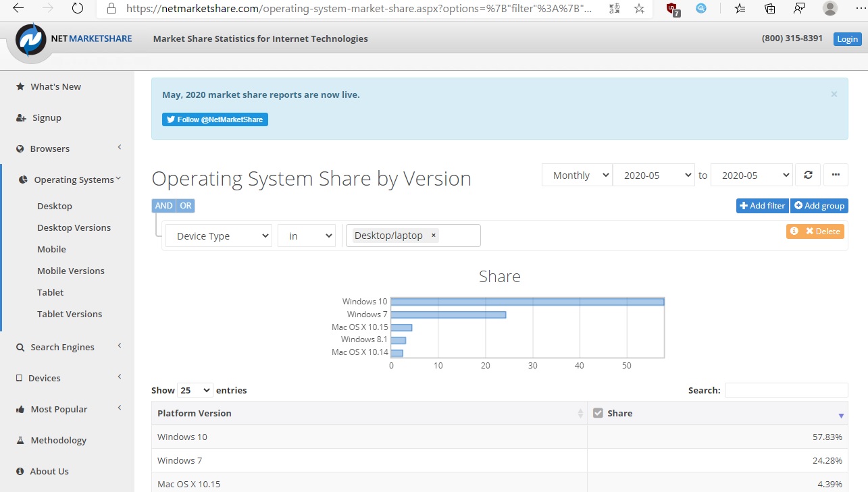Image resolution: width=868 pixels, height=492 pixels.
Task: Reload the page with the refresh icon
Action: (78, 8)
